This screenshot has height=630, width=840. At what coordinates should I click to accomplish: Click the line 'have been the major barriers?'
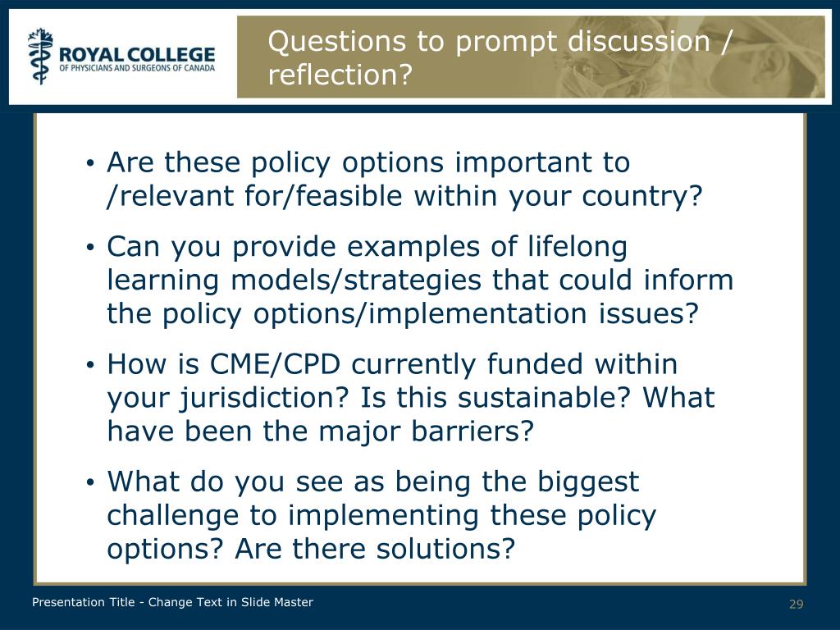point(321,431)
